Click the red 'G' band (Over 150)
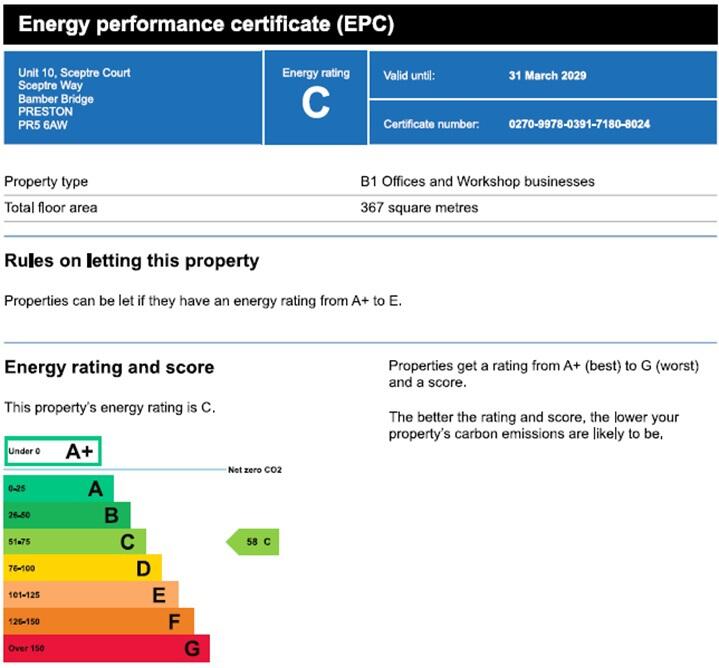The height and width of the screenshot is (668, 719). (106, 648)
